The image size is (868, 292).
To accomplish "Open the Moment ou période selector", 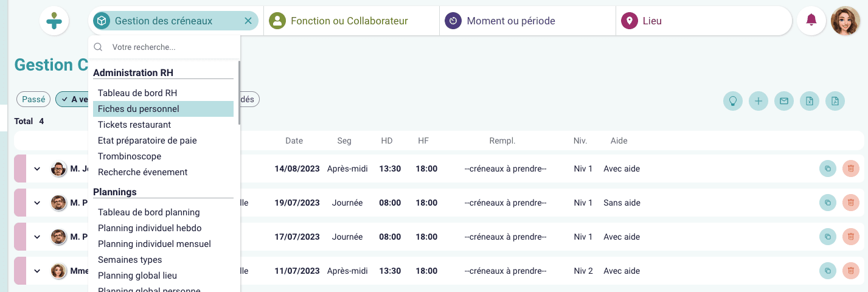I will (527, 21).
